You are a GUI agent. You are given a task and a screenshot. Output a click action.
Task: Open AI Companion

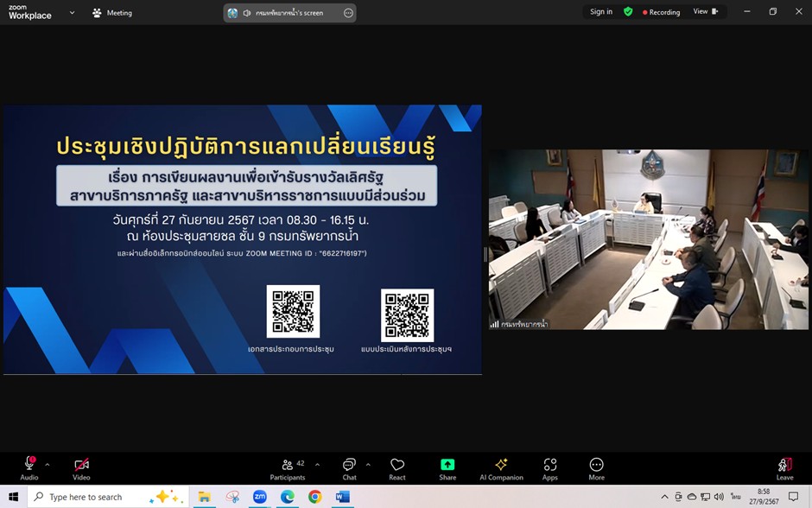pyautogui.click(x=501, y=467)
